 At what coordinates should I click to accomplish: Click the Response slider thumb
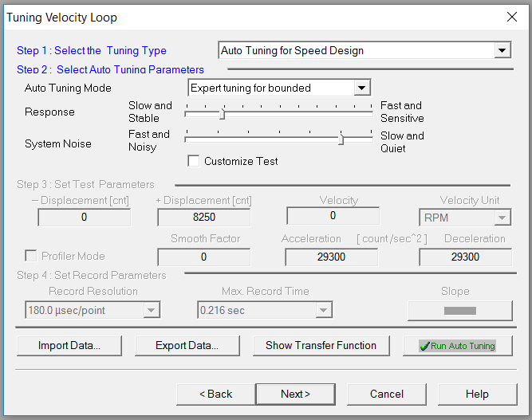pos(223,114)
